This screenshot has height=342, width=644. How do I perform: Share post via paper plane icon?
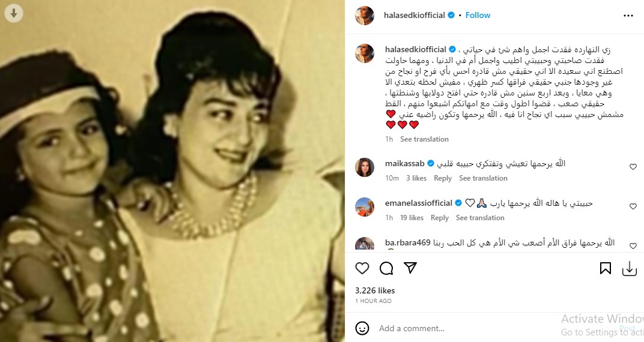[x=410, y=268]
